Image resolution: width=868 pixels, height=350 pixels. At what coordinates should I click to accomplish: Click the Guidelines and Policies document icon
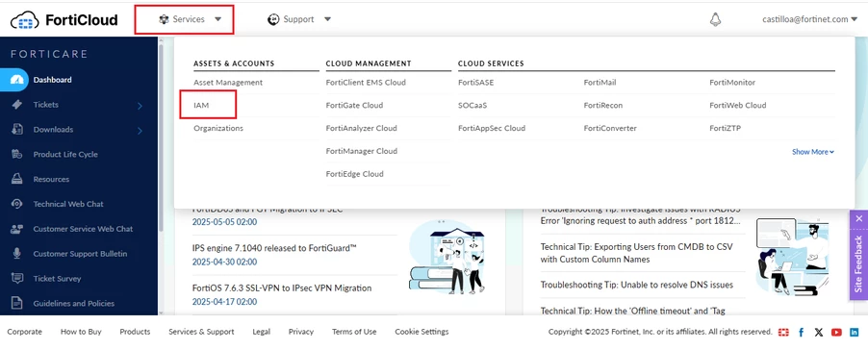pyautogui.click(x=17, y=303)
